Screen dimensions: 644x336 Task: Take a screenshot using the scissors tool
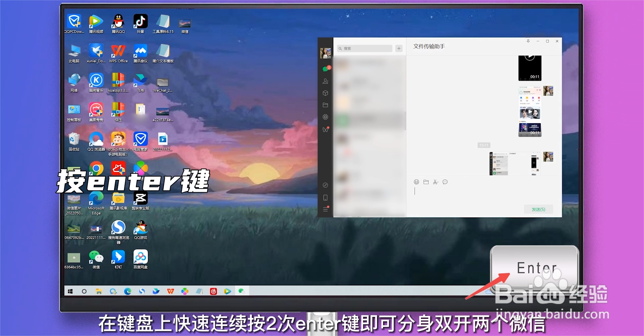tap(435, 182)
